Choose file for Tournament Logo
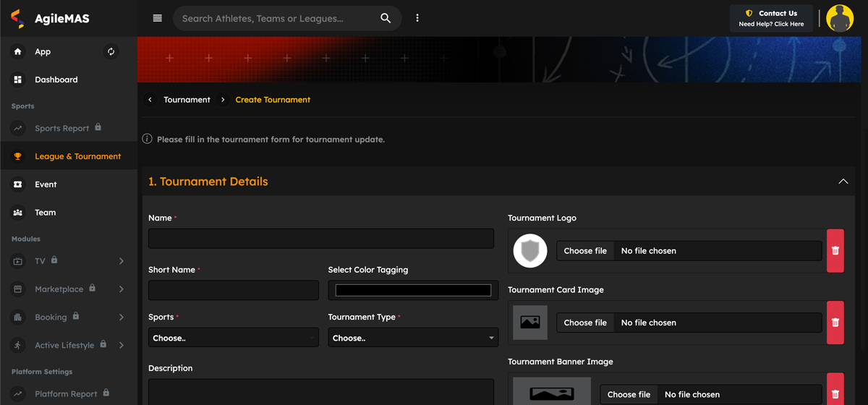The height and width of the screenshot is (405, 868). [585, 251]
